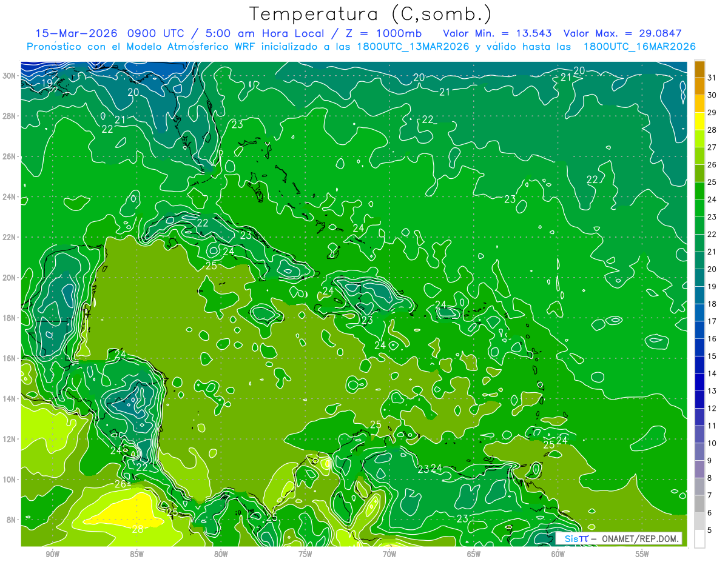The width and height of the screenshot is (728, 562).
Task: Pick the gray swatch between 6 and 7
Action: (x=699, y=504)
